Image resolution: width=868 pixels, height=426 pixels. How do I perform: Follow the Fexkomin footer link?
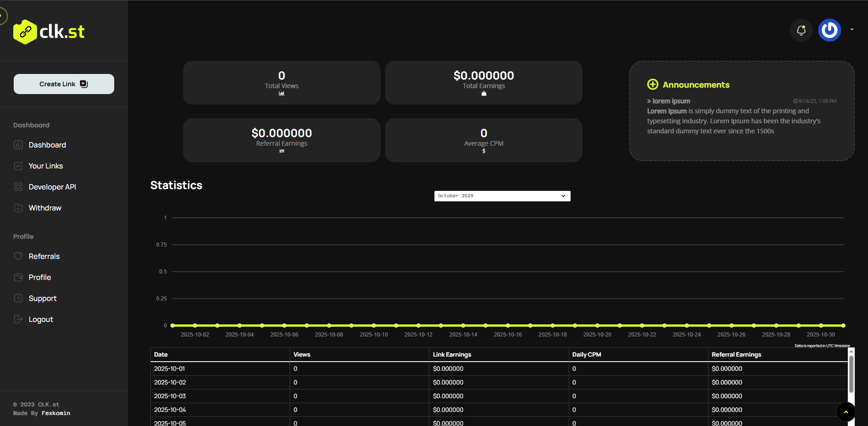pos(56,413)
